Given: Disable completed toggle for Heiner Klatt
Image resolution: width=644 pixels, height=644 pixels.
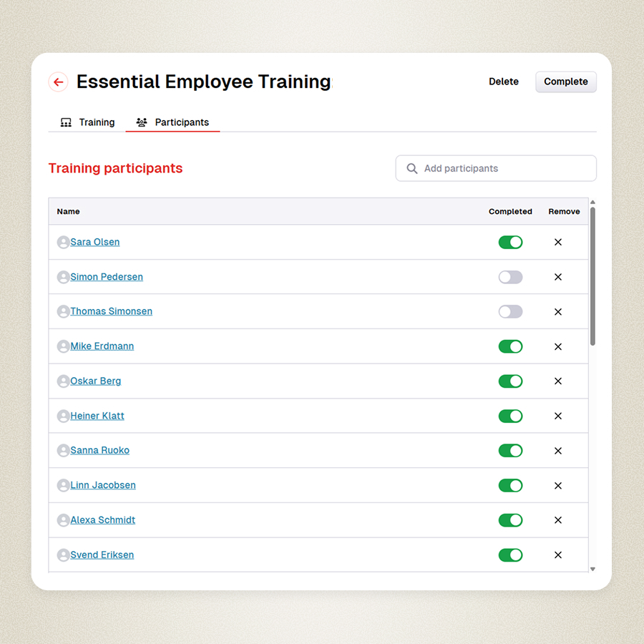Looking at the screenshot, I should (x=510, y=416).
